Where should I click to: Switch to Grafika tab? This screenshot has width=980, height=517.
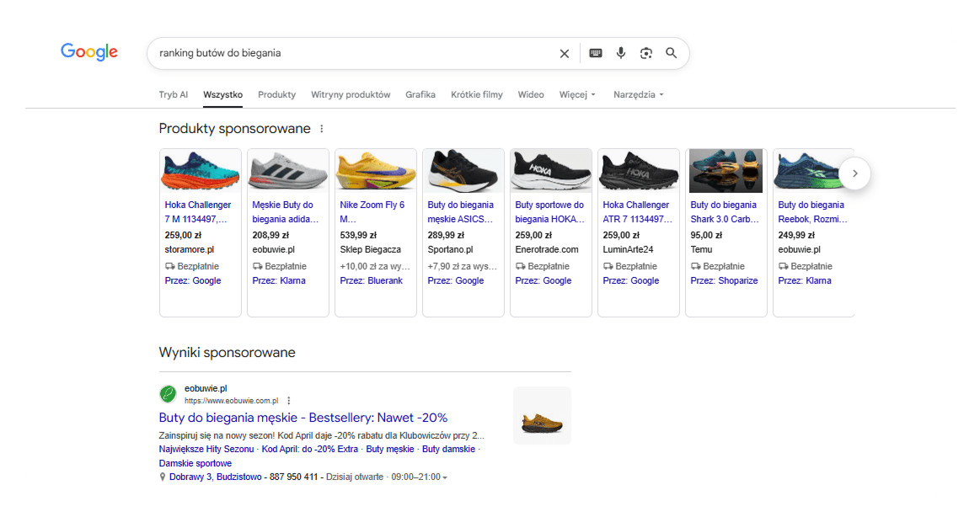point(420,94)
